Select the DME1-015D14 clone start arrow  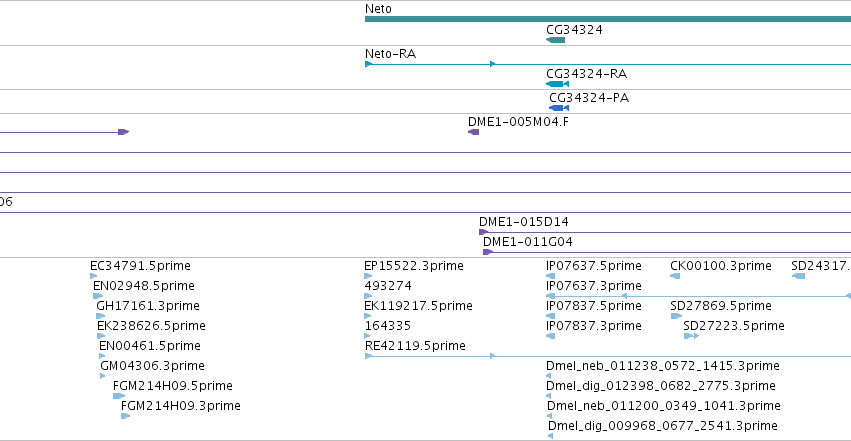[x=484, y=232]
